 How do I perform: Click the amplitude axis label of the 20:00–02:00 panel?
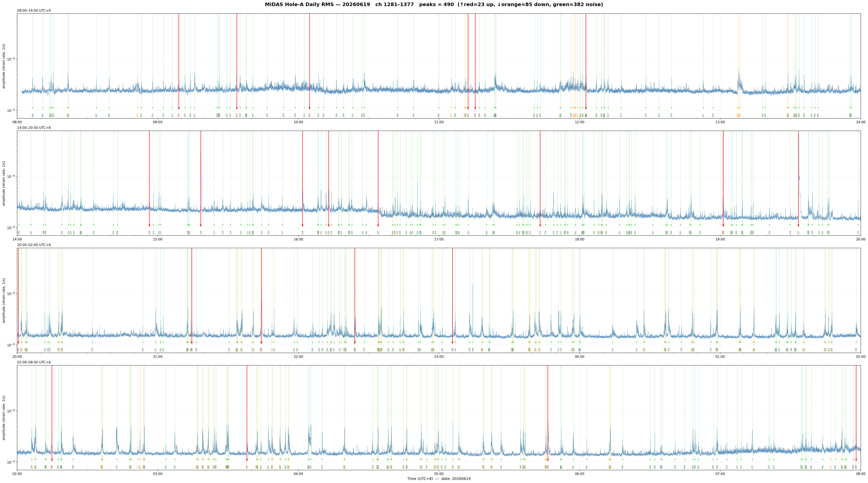click(4, 300)
